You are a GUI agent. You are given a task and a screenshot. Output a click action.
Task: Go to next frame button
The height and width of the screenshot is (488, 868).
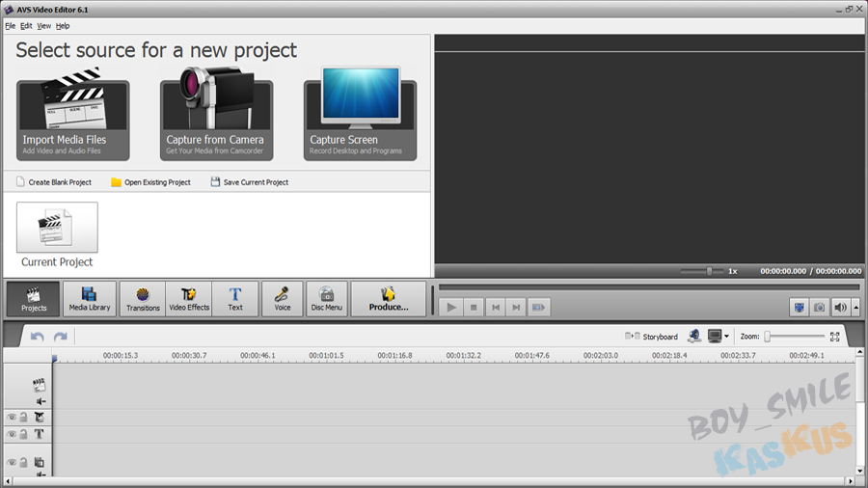[x=516, y=307]
